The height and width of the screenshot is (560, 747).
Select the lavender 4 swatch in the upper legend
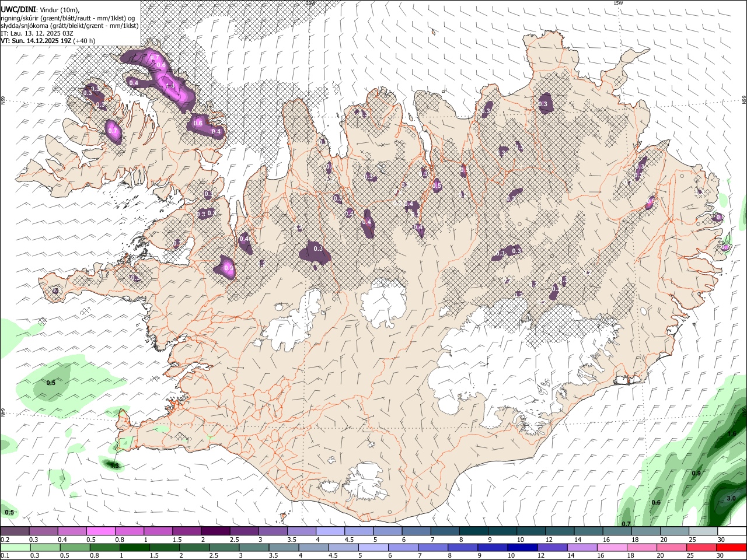point(330,531)
